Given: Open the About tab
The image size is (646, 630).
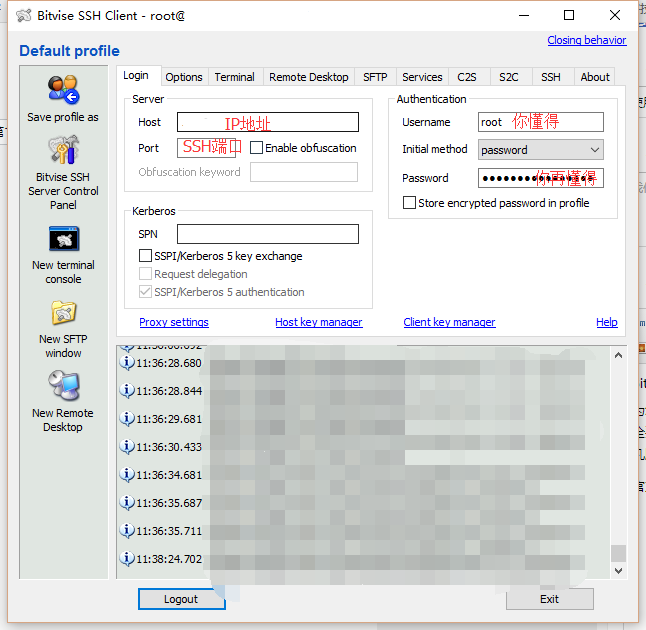Looking at the screenshot, I should click(x=595, y=77).
